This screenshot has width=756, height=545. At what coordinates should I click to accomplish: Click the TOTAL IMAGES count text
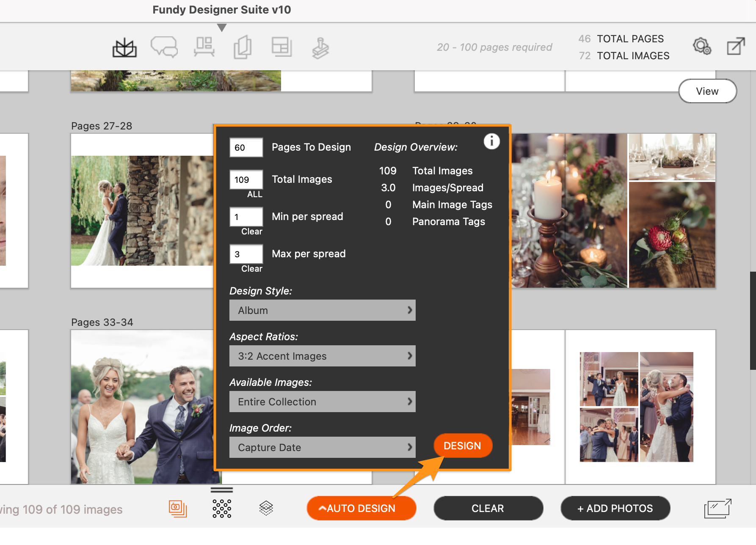[x=624, y=55]
